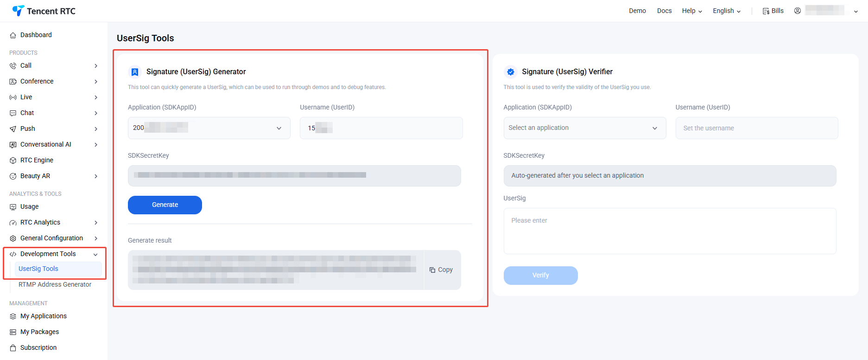The image size is (868, 360).
Task: Click the Live broadcast icon
Action: (x=13, y=97)
